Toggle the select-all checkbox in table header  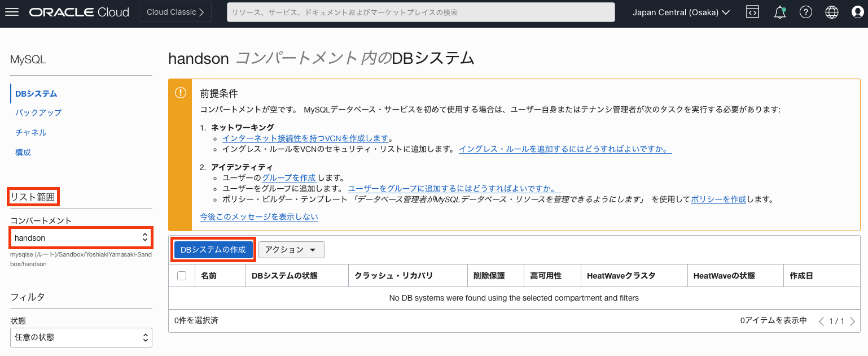click(x=182, y=276)
